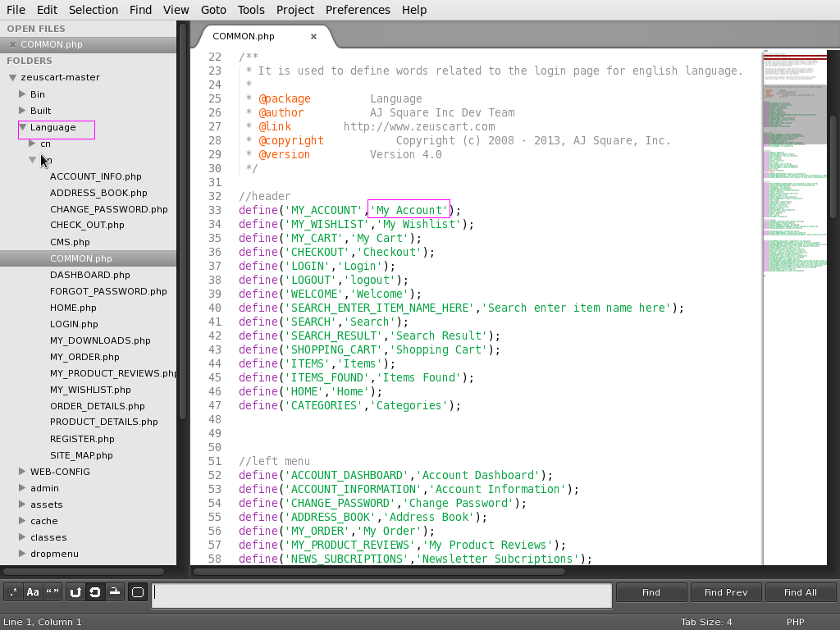Toggle wrap search icon
The image size is (840, 630).
pyautogui.click(x=95, y=592)
